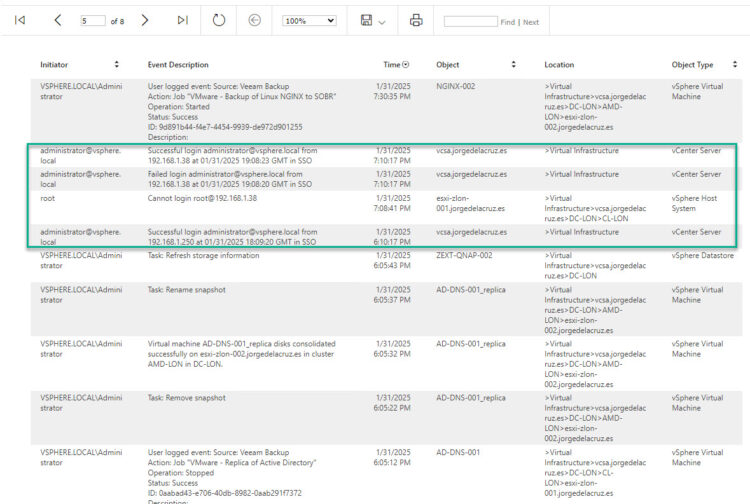This screenshot has height=504, width=750.
Task: Go to the first report page
Action: [20, 20]
